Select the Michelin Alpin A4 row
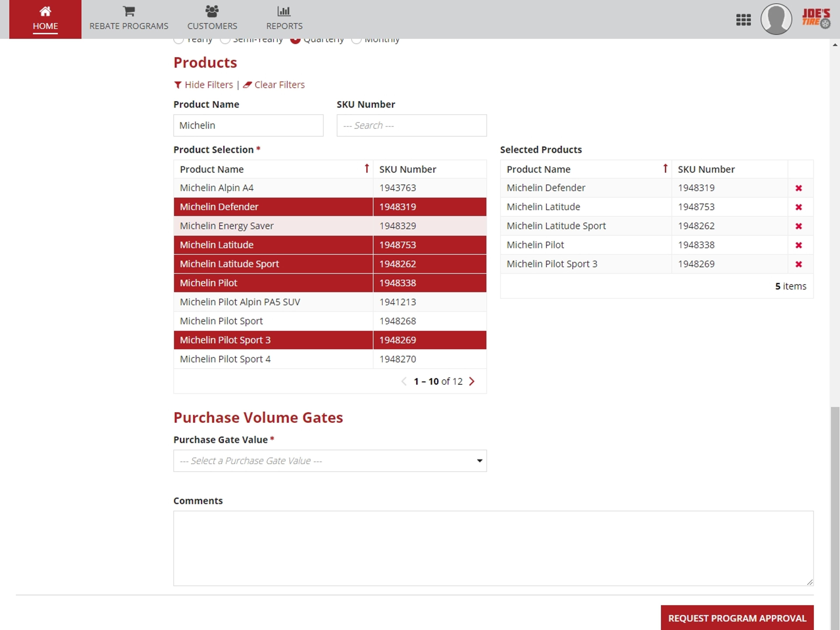Image resolution: width=840 pixels, height=630 pixels. pyautogui.click(x=330, y=188)
